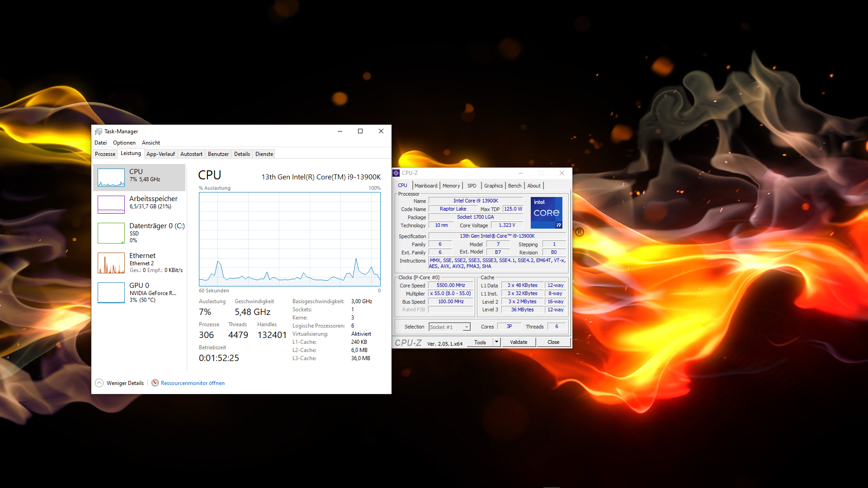Click the Ressourcenmonitor icon next to the link
This screenshot has width=868, height=488.
click(155, 383)
